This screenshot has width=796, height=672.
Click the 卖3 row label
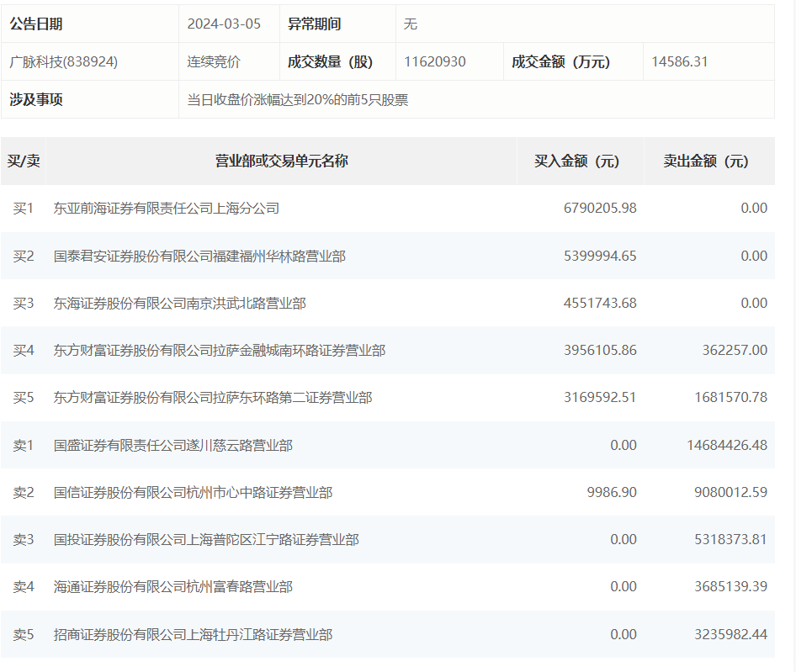pyautogui.click(x=24, y=539)
